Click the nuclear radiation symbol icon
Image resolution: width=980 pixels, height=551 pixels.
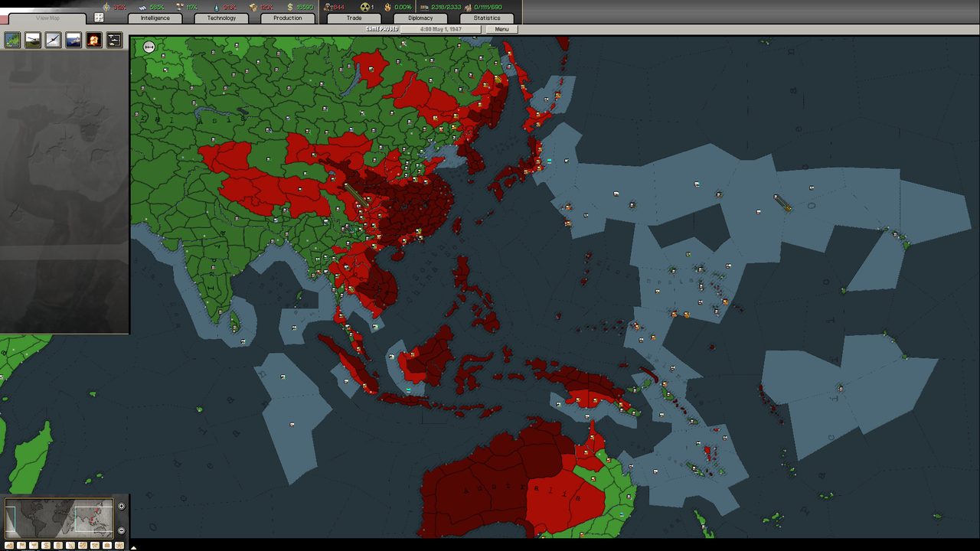[x=365, y=7]
